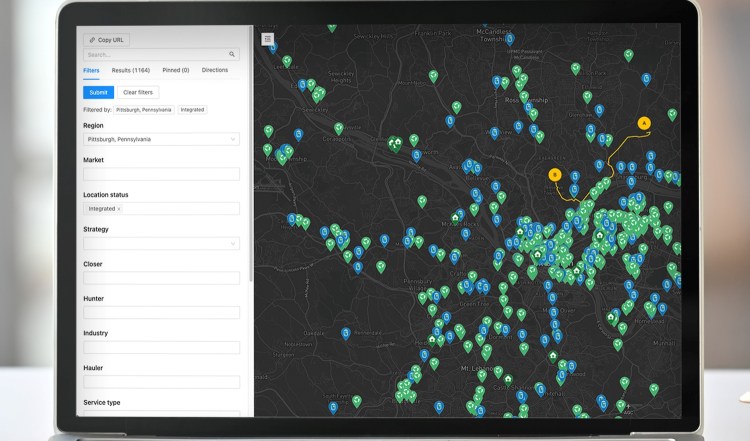Click the green recycle pin right of South Fayette
The image size is (750, 441).
[x=356, y=401]
